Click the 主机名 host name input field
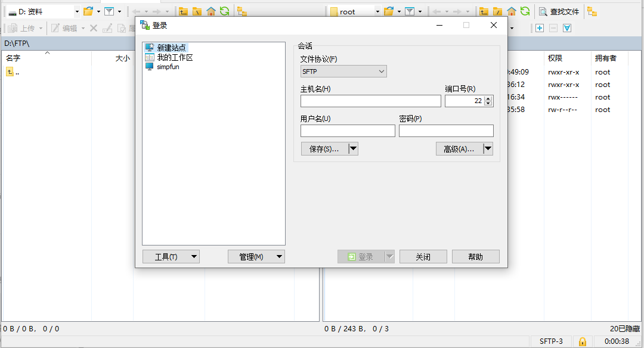Screen dimensions: 644x348 point(370,101)
